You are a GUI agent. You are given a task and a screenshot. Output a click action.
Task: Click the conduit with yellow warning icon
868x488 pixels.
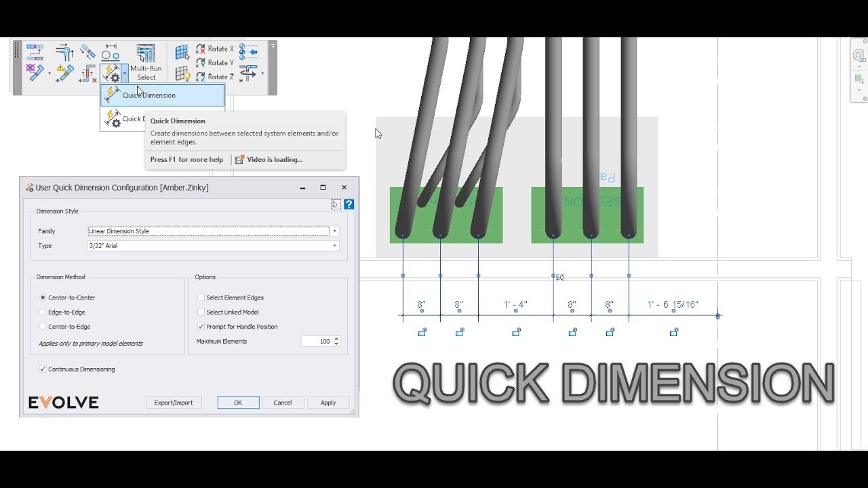64,73
